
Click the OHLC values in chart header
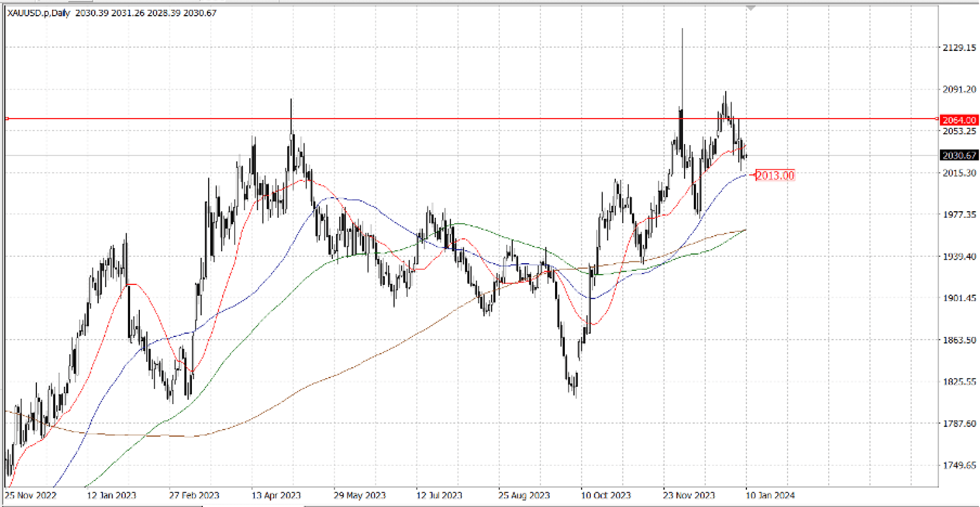coord(146,13)
